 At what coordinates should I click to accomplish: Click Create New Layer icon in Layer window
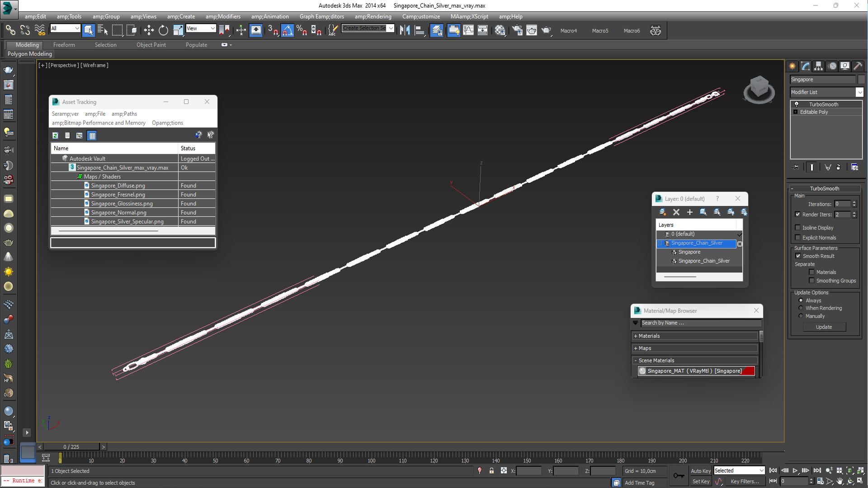[x=663, y=212]
